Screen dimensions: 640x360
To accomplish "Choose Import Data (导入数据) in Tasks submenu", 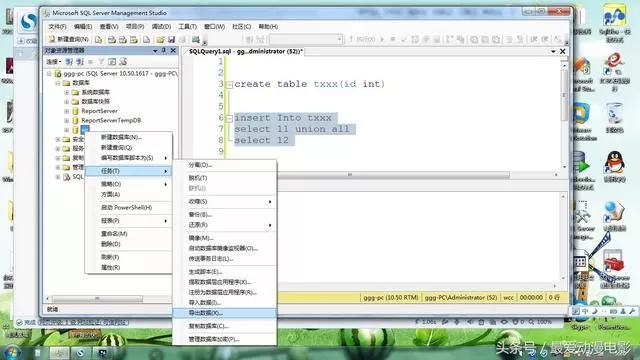I will (225, 302).
